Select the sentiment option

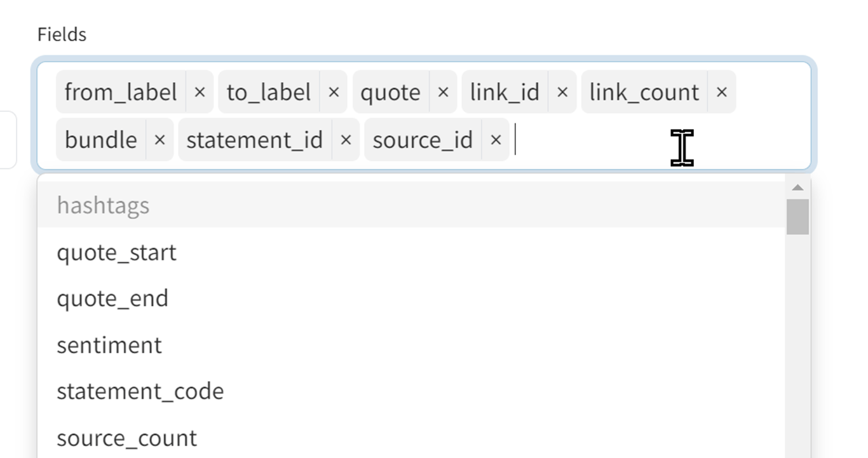[109, 345]
